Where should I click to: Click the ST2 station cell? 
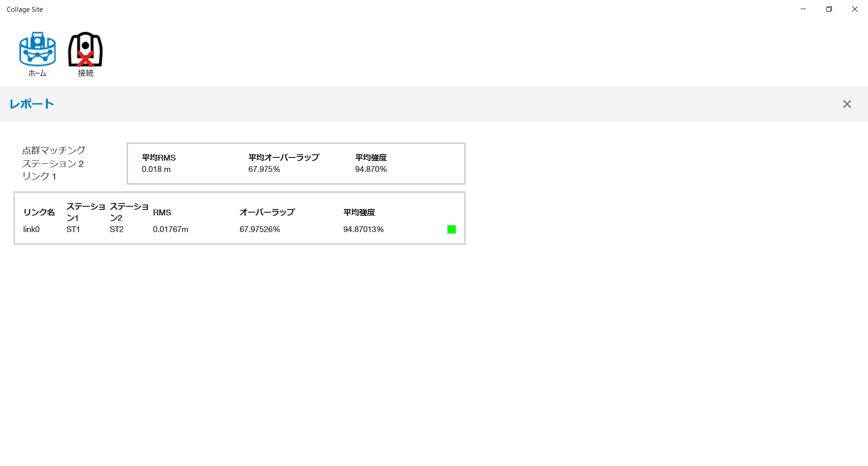coord(117,229)
